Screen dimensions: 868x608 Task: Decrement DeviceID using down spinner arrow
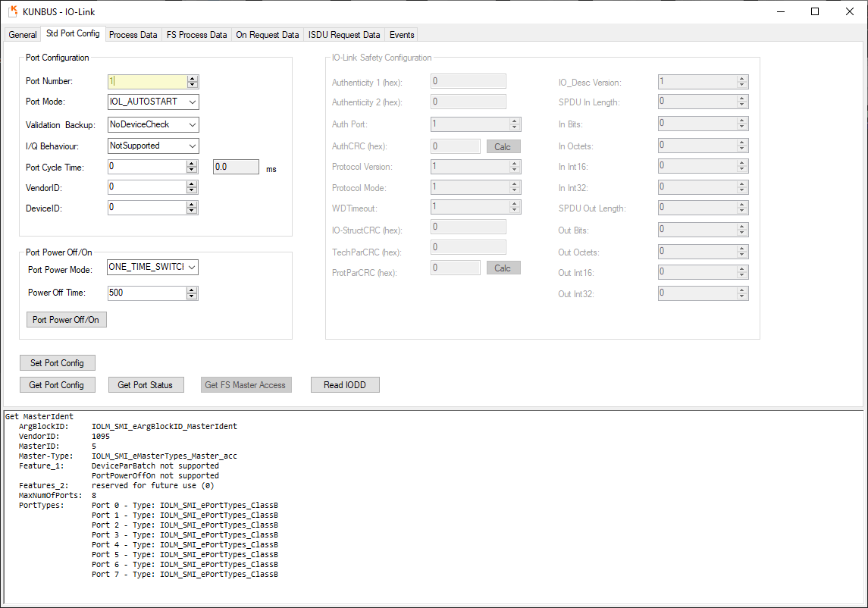point(193,211)
